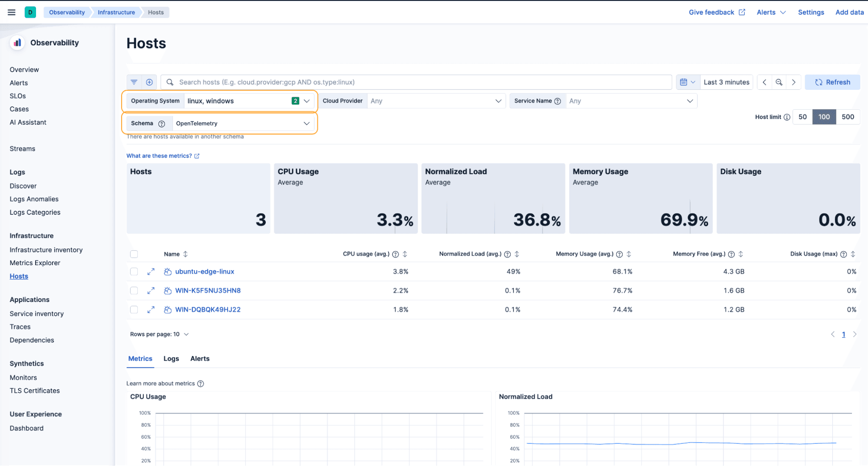
Task: Sort table by Name column arrows
Action: tap(185, 254)
